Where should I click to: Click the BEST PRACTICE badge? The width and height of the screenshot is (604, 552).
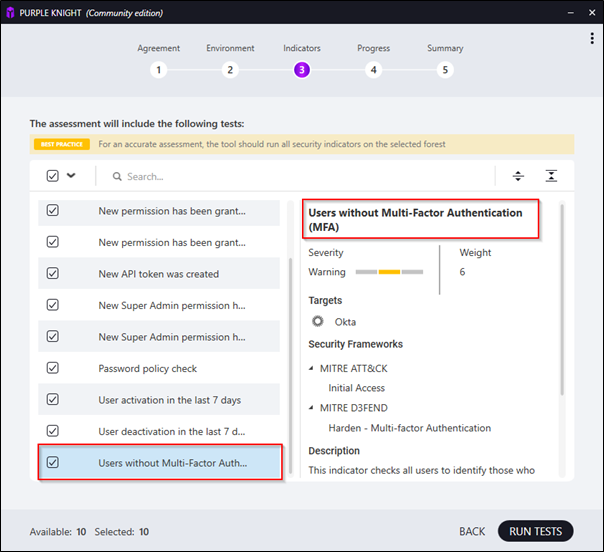(x=62, y=144)
